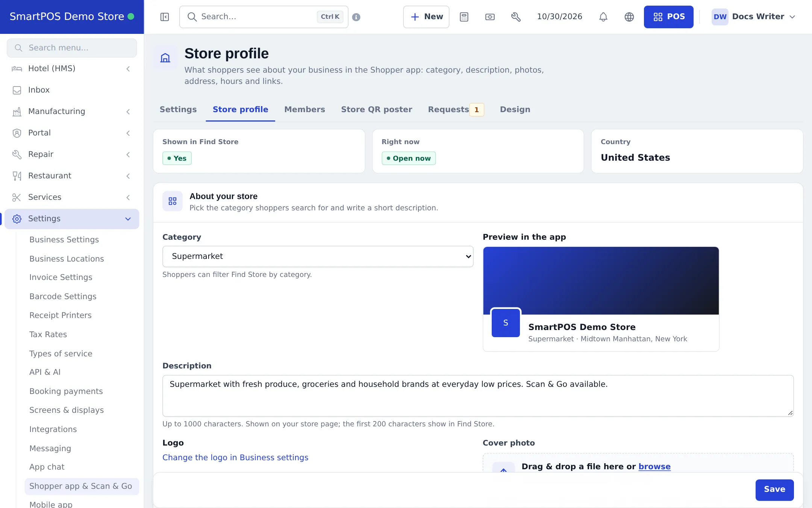Click the store preview cover image
This screenshot has width=812, height=508.
pos(601,281)
